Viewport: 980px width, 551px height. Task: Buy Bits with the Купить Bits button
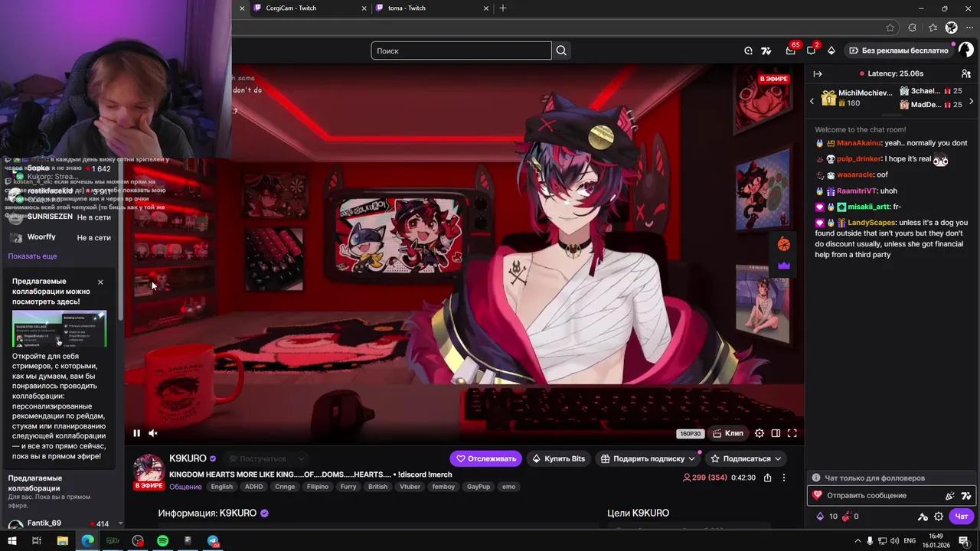[x=558, y=458]
